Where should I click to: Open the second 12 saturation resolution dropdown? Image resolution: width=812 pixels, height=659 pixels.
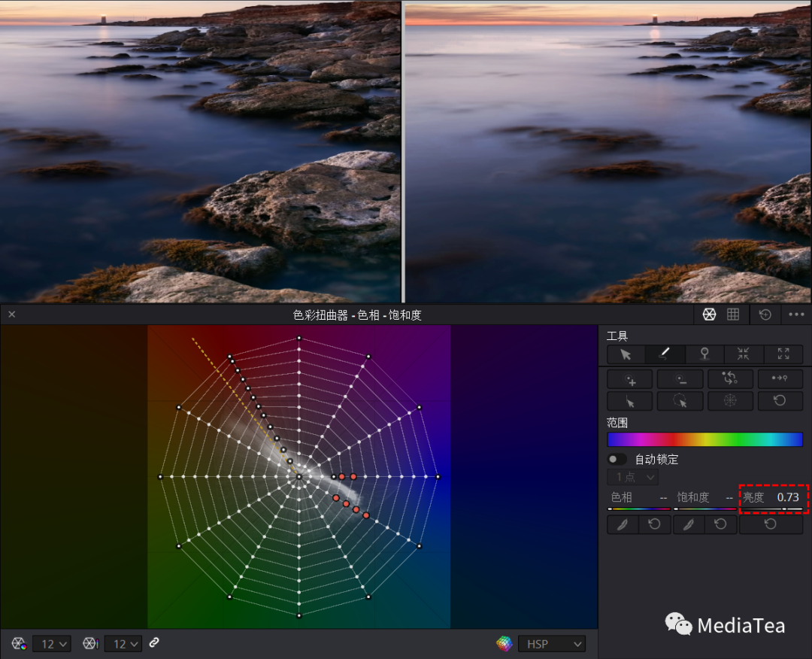tap(123, 644)
